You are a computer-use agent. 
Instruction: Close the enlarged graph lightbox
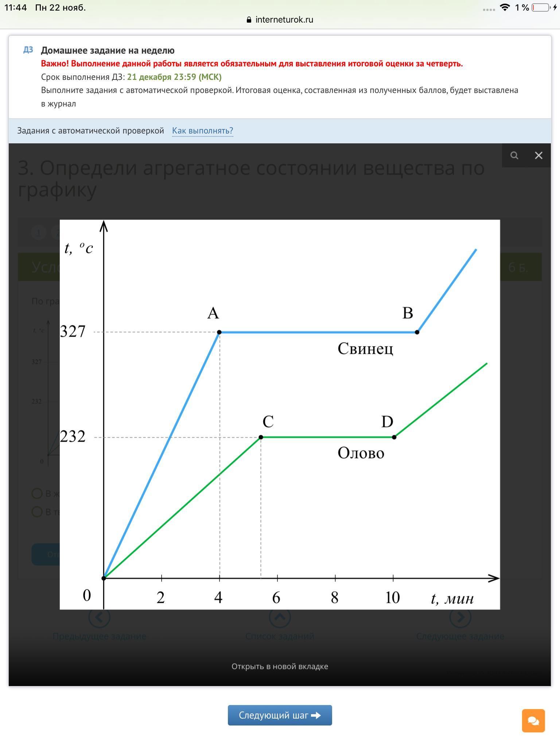pos(538,155)
